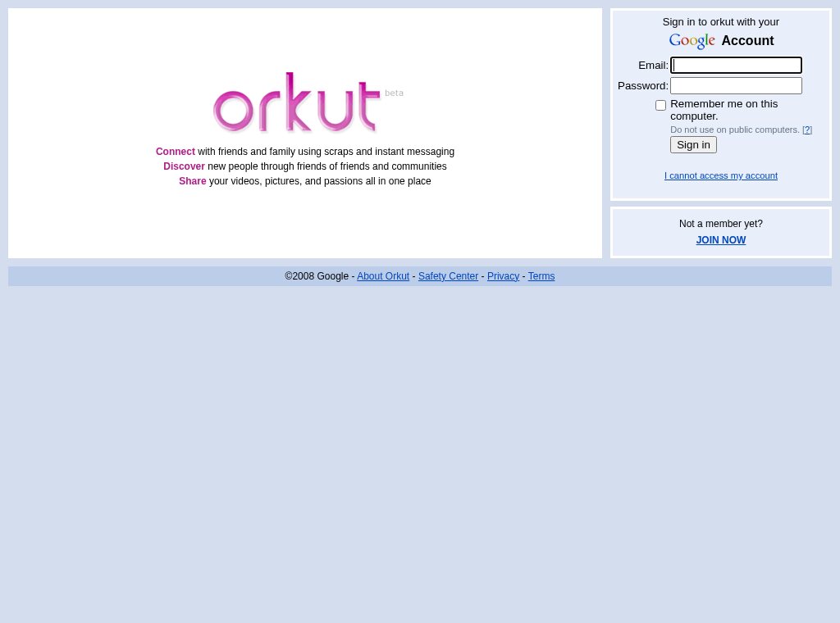The width and height of the screenshot is (840, 623).
Task: Click the JOIN NOW link
Action: [720, 240]
